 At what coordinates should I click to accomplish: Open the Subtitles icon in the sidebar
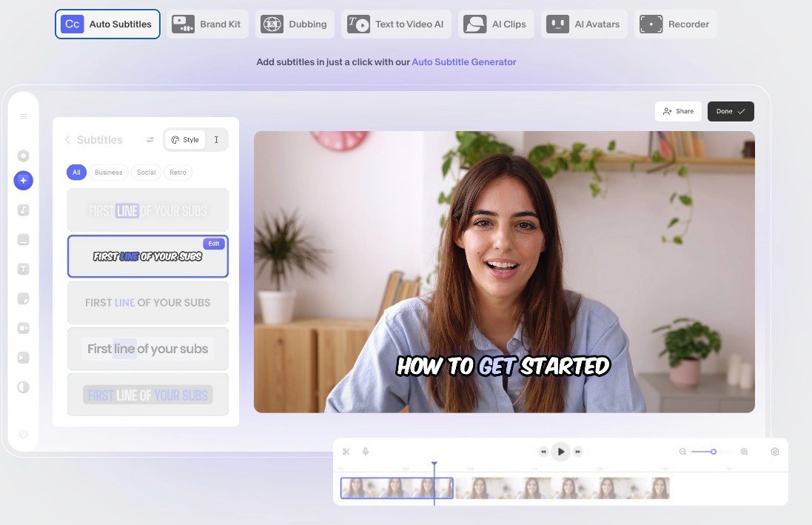click(x=23, y=239)
